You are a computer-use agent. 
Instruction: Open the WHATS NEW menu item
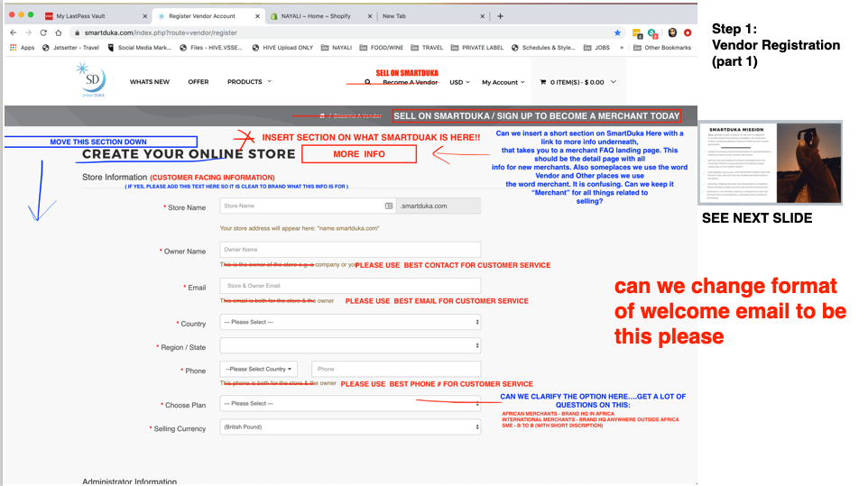(150, 82)
